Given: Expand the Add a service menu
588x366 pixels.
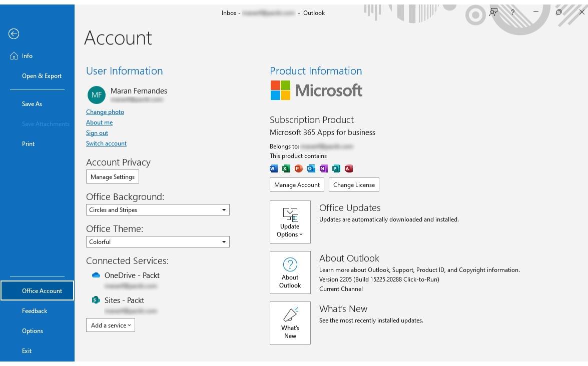Looking at the screenshot, I should pos(111,325).
